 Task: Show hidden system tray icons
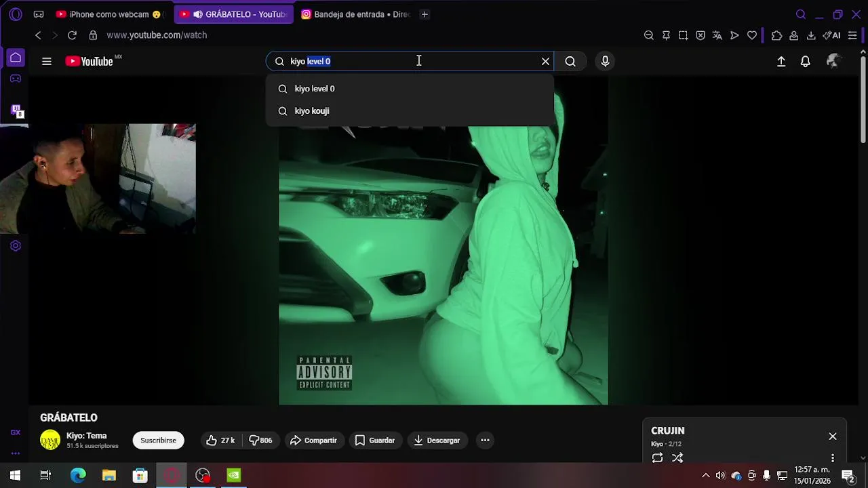pos(705,476)
